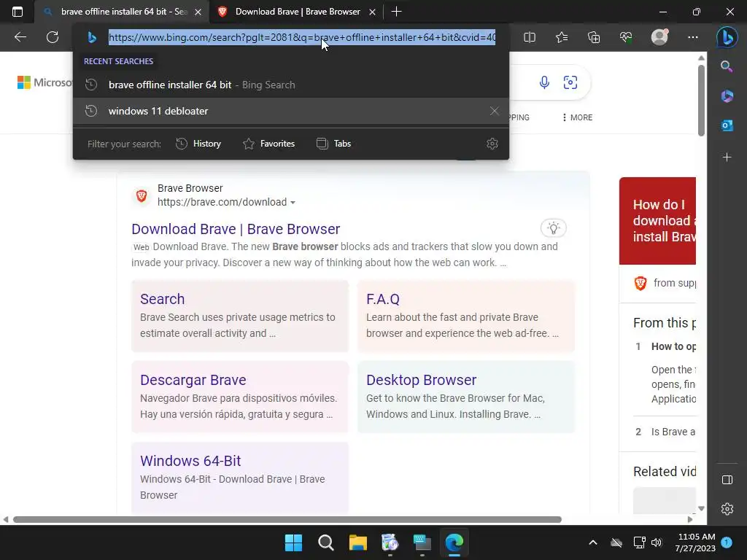Image resolution: width=747 pixels, height=560 pixels.
Task: Click the Edge browser taskbar icon
Action: pos(454,542)
